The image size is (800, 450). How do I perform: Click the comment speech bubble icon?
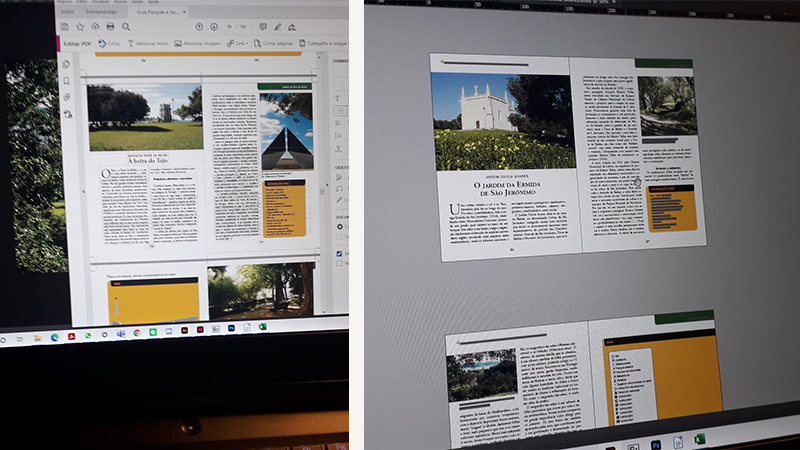262,27
